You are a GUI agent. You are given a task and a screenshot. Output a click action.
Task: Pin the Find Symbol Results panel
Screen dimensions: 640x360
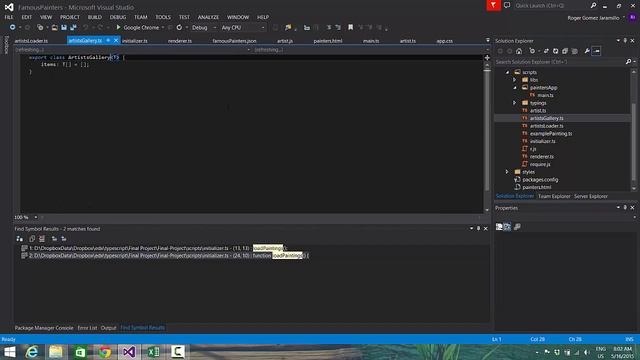[478, 229]
